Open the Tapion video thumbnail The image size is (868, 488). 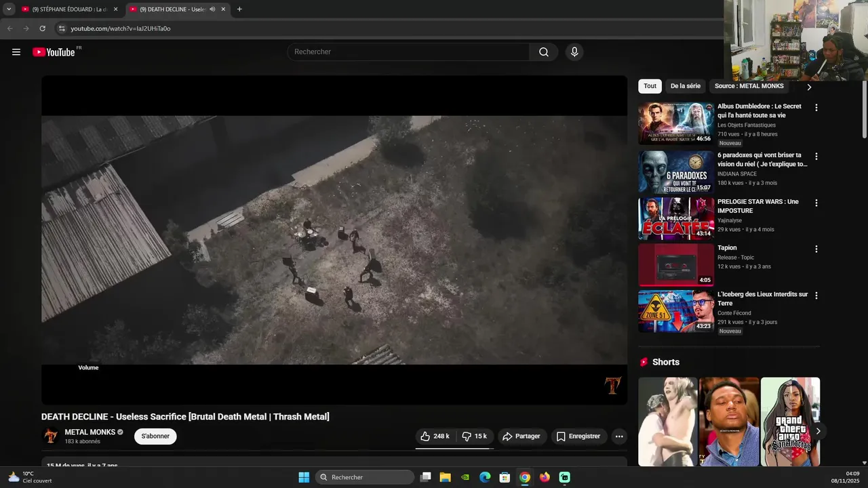pyautogui.click(x=676, y=265)
